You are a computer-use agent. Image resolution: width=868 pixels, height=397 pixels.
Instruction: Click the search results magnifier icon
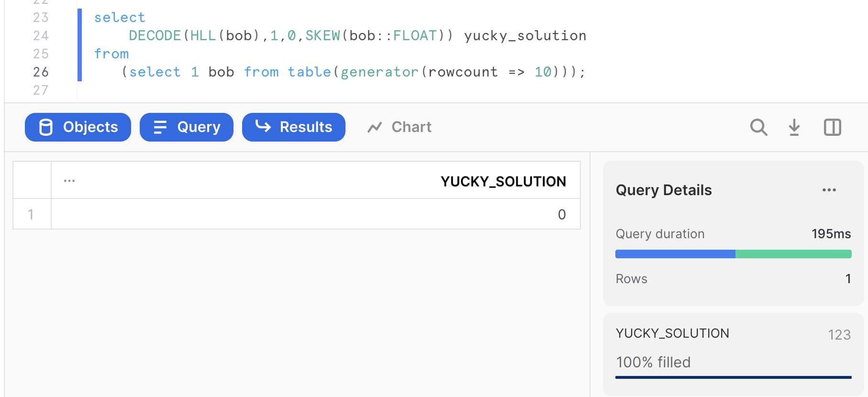(x=758, y=127)
